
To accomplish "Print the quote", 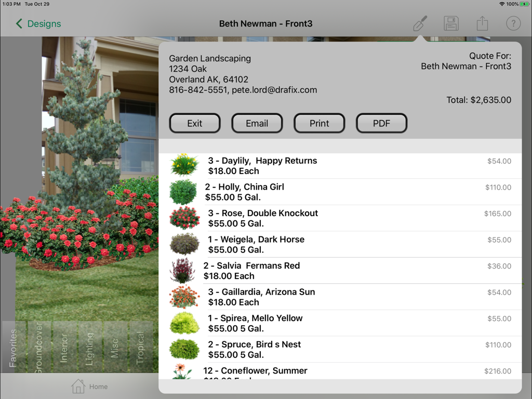I will pos(320,123).
